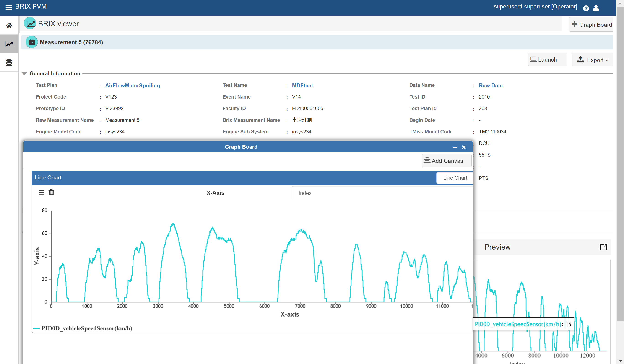This screenshot has height=364, width=624.
Task: Click the BRIX PVM app title
Action: tap(31, 6)
